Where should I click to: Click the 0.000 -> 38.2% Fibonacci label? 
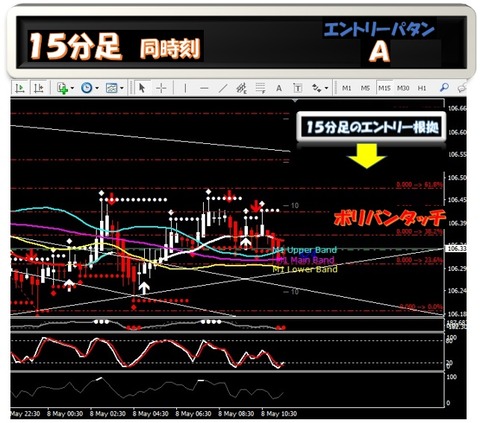click(x=419, y=231)
